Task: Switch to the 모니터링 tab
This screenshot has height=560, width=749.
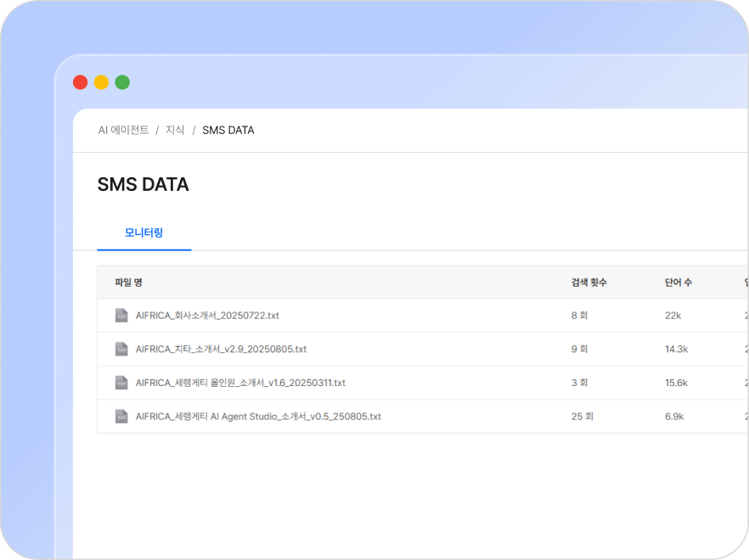Action: (144, 232)
